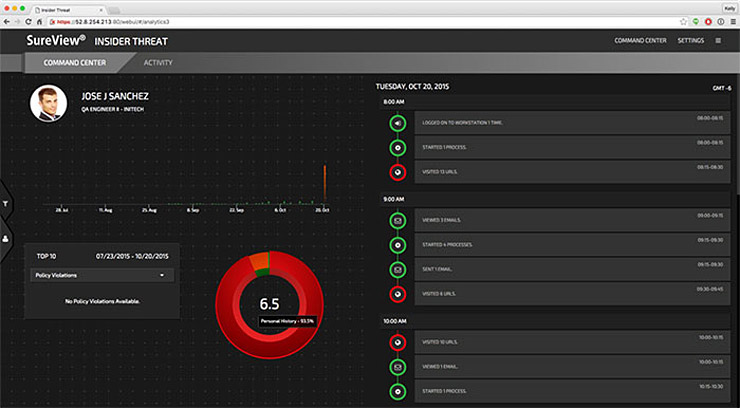Viewport: 740px width, 408px height.
Task: Click the red Visited 13 URLs icon
Action: point(398,172)
